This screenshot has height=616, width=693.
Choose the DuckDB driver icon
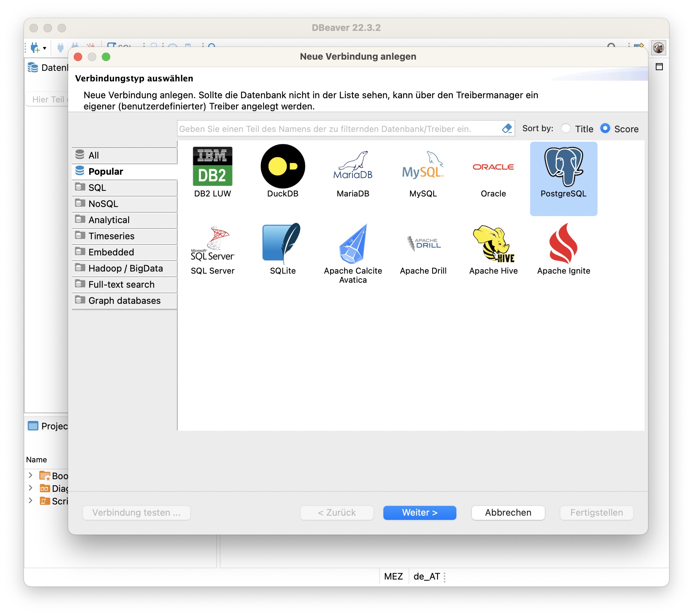pyautogui.click(x=283, y=167)
